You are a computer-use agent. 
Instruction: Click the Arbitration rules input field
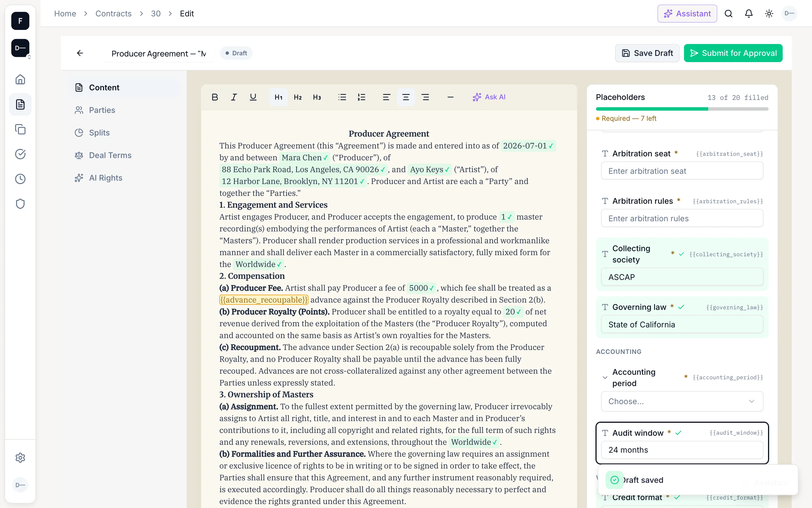[682, 218]
